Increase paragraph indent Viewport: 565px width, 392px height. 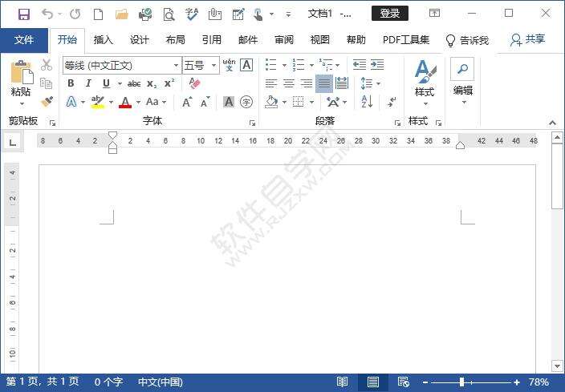coord(377,65)
